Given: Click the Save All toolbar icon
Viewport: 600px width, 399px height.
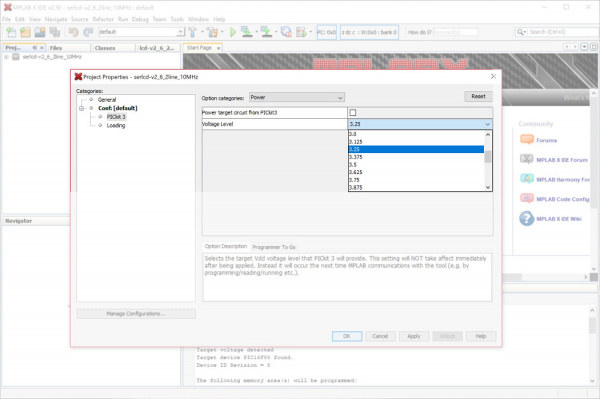Looking at the screenshot, I should (55, 32).
